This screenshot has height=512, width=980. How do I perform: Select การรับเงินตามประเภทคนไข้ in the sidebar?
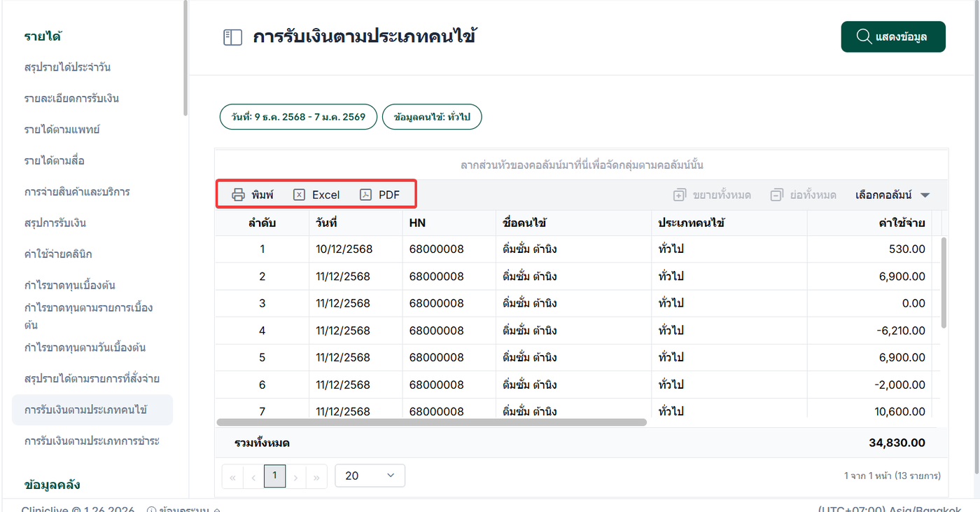coord(92,410)
